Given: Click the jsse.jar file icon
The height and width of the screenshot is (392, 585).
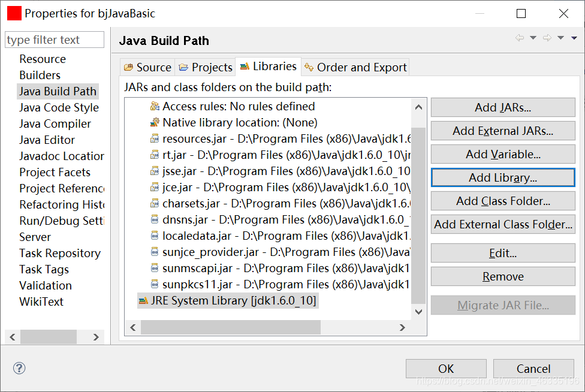Looking at the screenshot, I should click(155, 171).
